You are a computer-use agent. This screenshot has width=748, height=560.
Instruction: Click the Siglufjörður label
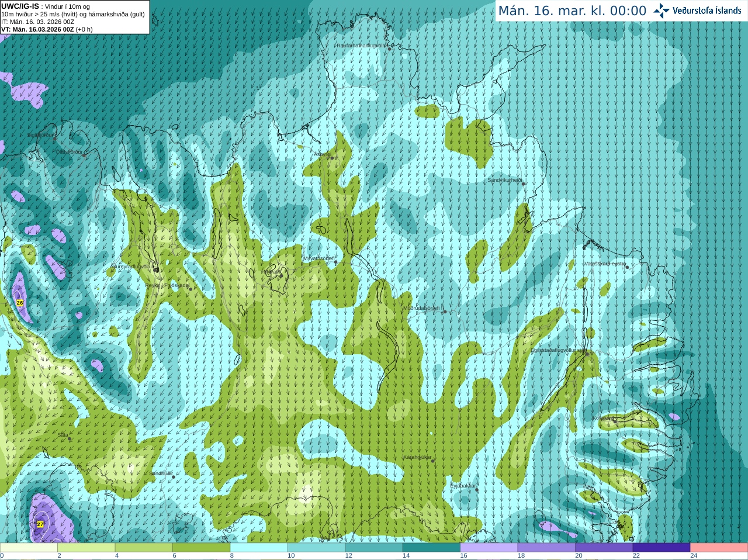41,135
